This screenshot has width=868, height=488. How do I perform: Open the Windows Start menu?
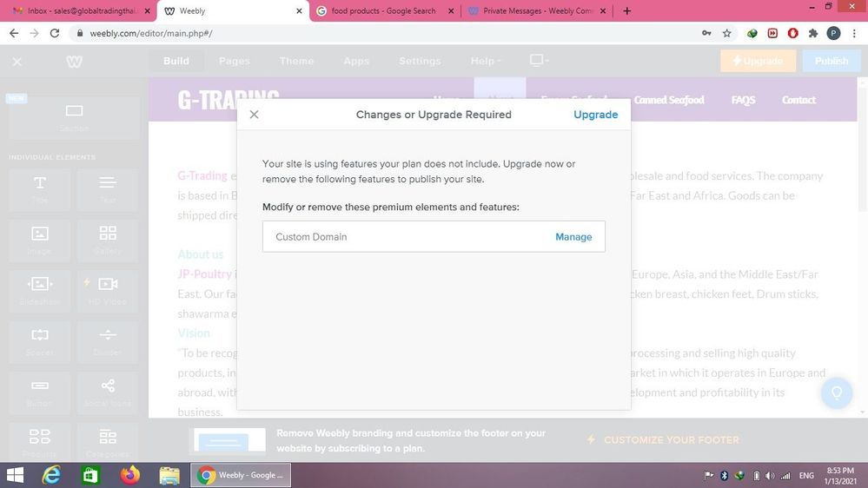tap(15, 475)
